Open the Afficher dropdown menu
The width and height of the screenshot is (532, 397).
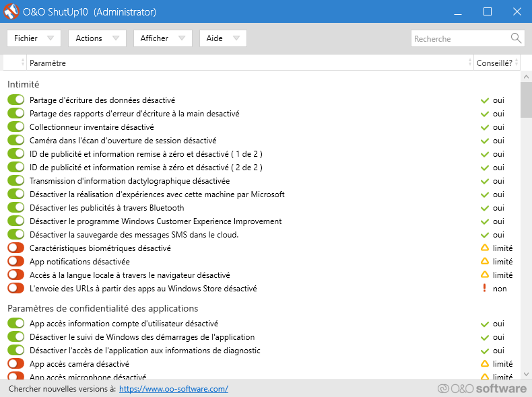point(163,38)
